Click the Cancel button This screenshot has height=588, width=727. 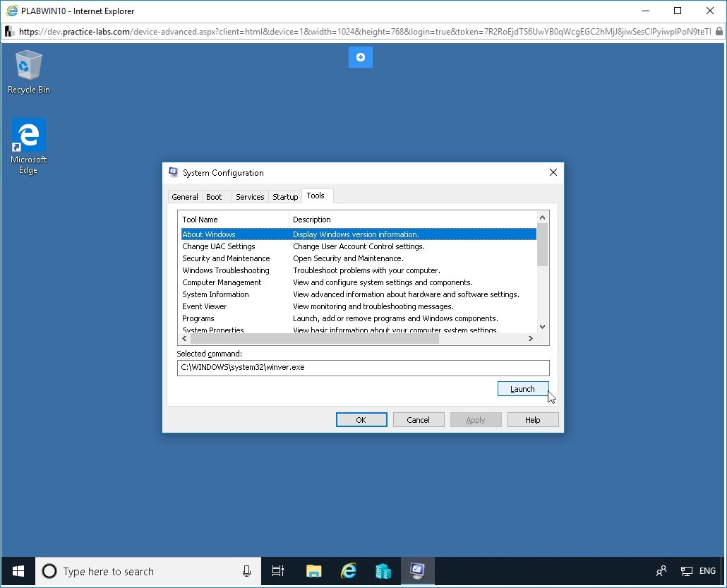pyautogui.click(x=419, y=420)
